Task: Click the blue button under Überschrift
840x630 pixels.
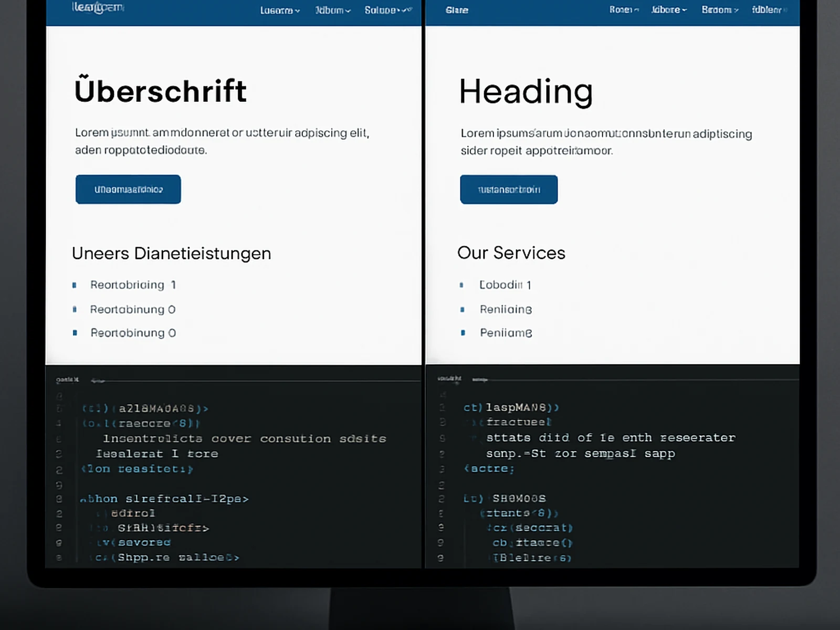Action: point(128,189)
